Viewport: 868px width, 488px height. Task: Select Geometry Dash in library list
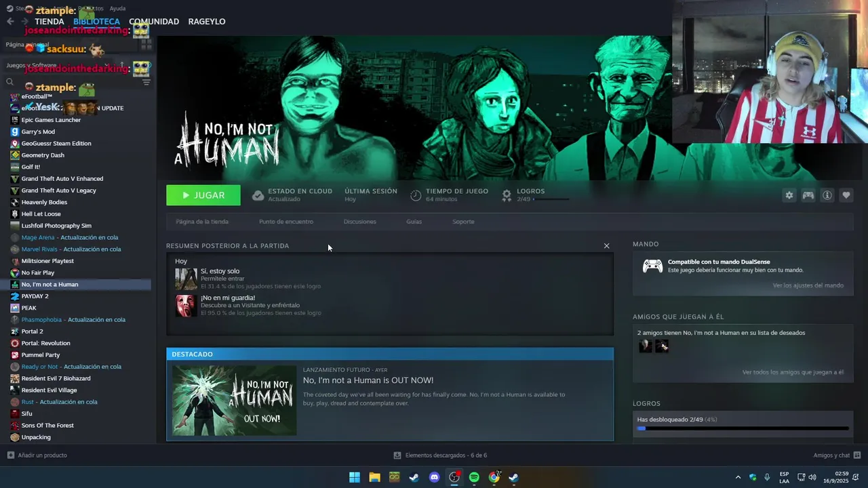click(43, 155)
